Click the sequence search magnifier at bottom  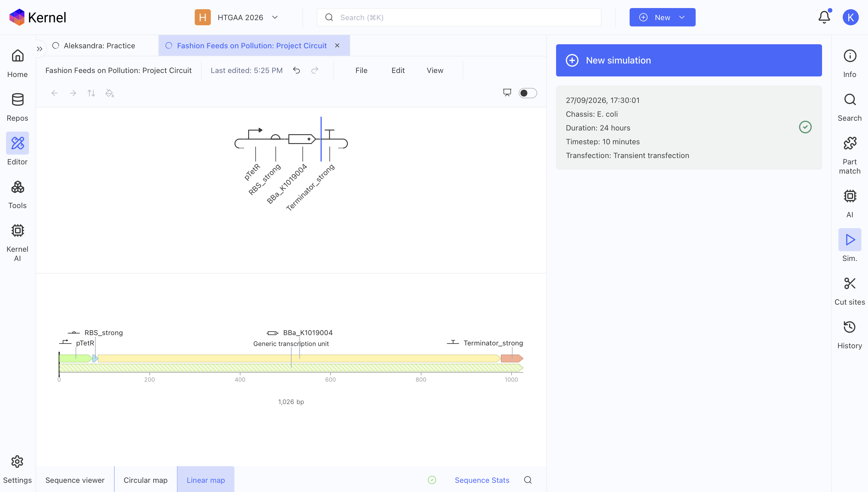[528, 480]
